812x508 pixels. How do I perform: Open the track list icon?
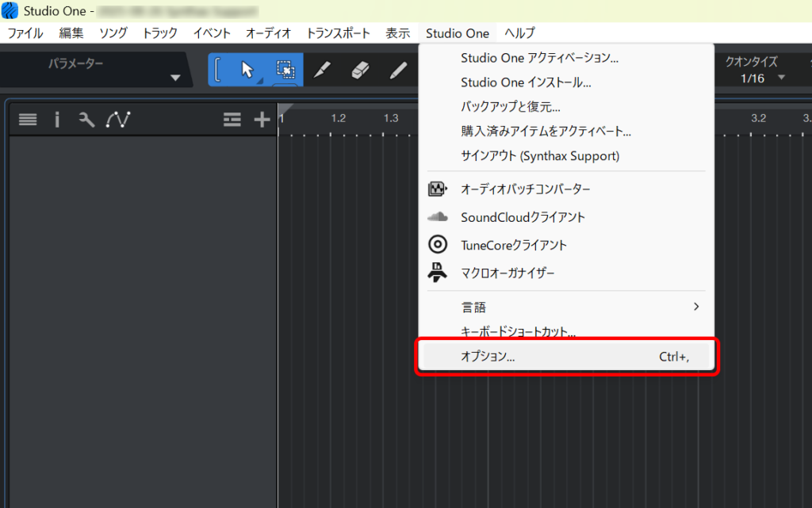(x=28, y=120)
